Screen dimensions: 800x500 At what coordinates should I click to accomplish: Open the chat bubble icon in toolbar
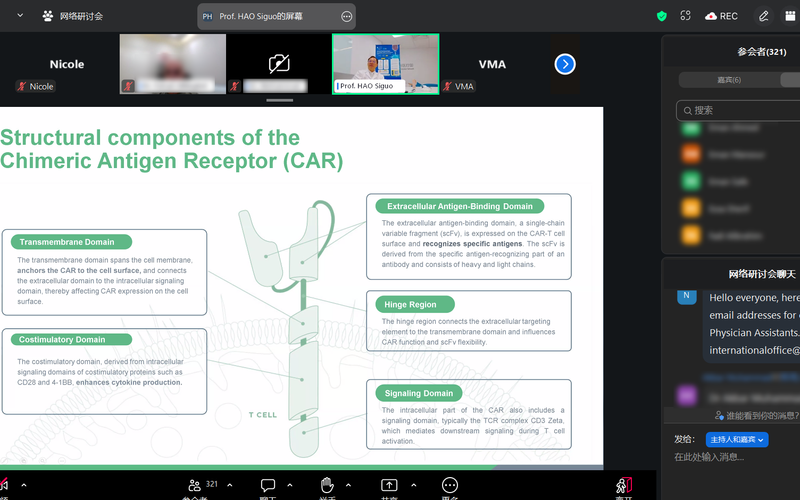pyautogui.click(x=268, y=485)
